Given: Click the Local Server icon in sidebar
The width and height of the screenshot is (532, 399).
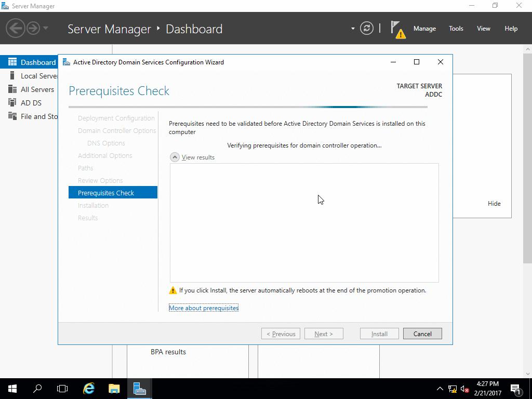Looking at the screenshot, I should (12, 75).
